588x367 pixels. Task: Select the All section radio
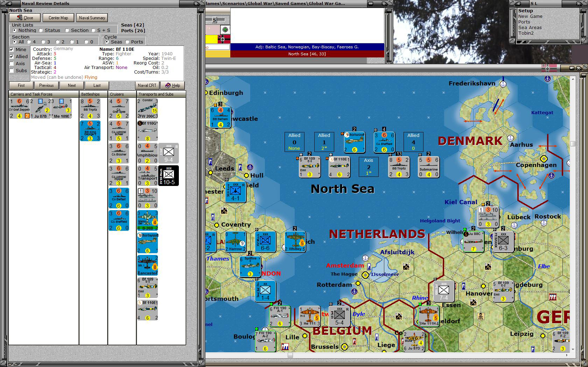[x=19, y=42]
